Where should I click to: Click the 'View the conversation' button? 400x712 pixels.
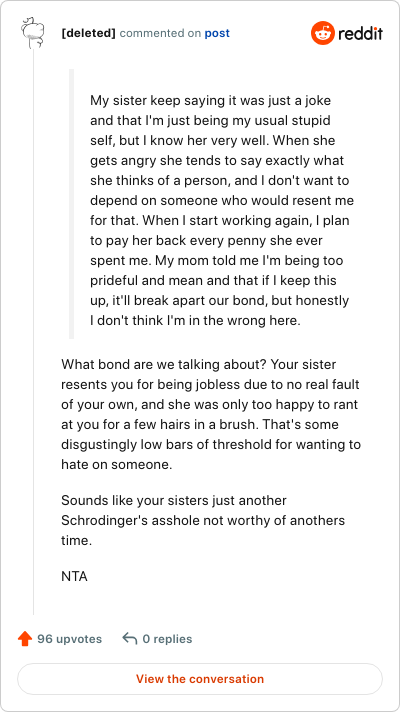pos(200,679)
